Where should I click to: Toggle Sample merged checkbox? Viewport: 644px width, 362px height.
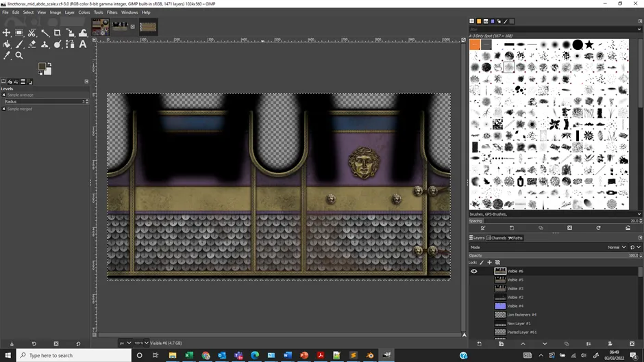pyautogui.click(x=3, y=109)
